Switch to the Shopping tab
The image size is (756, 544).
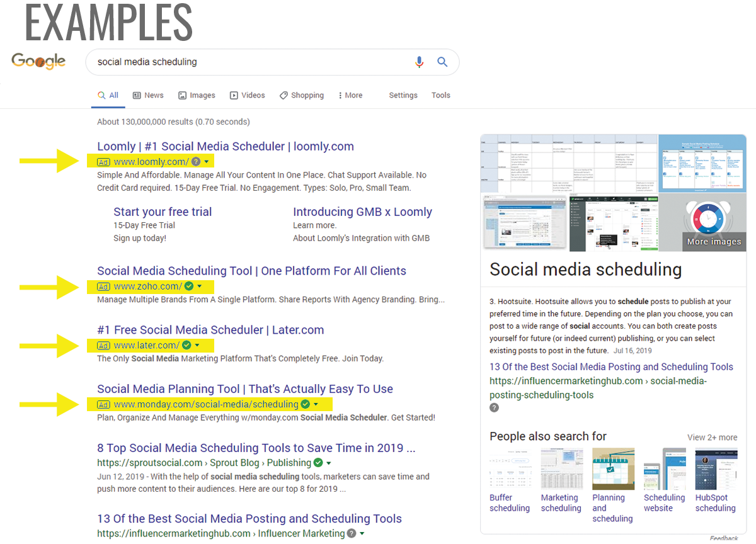tap(302, 95)
